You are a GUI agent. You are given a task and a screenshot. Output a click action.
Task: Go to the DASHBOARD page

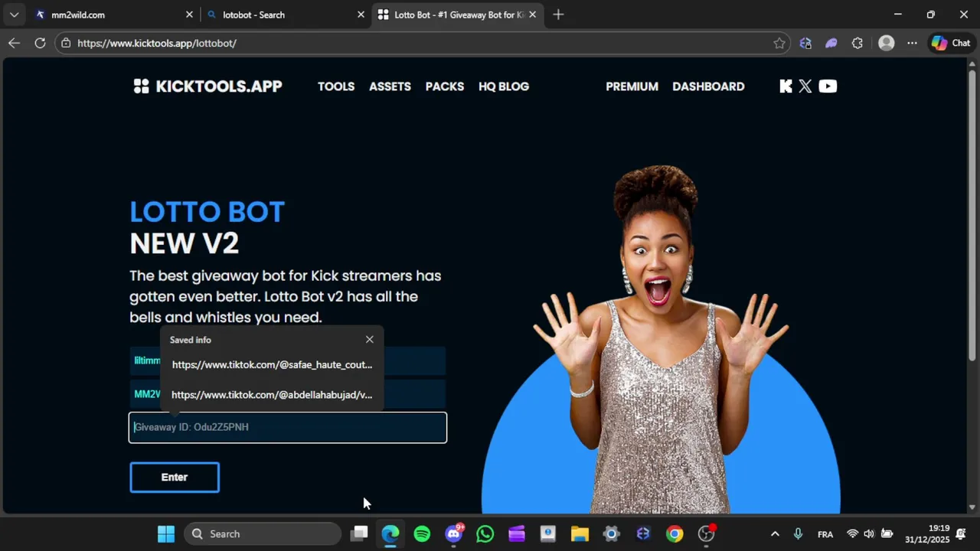point(708,86)
